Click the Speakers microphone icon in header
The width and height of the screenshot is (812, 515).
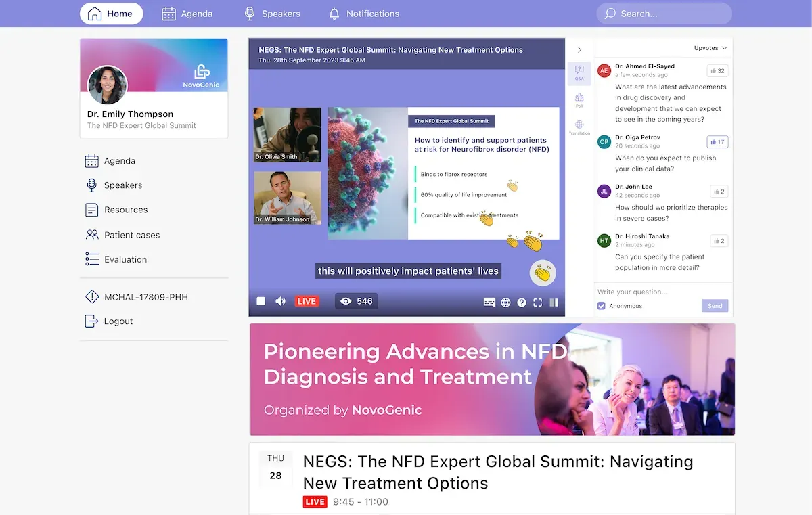click(250, 14)
